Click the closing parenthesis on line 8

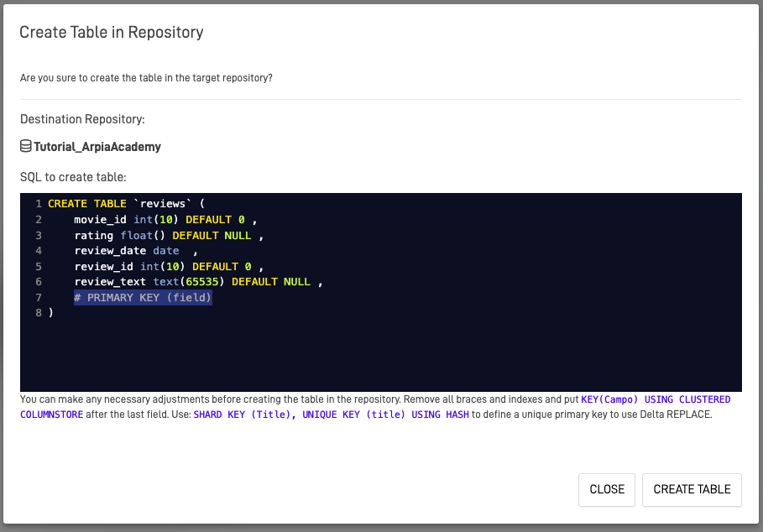[50, 313]
